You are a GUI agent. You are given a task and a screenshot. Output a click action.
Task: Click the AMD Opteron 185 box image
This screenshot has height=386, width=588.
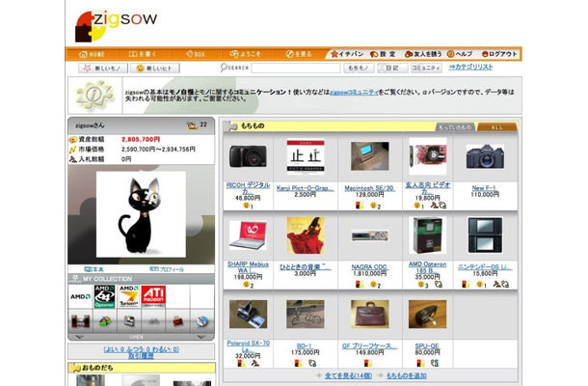427,235
